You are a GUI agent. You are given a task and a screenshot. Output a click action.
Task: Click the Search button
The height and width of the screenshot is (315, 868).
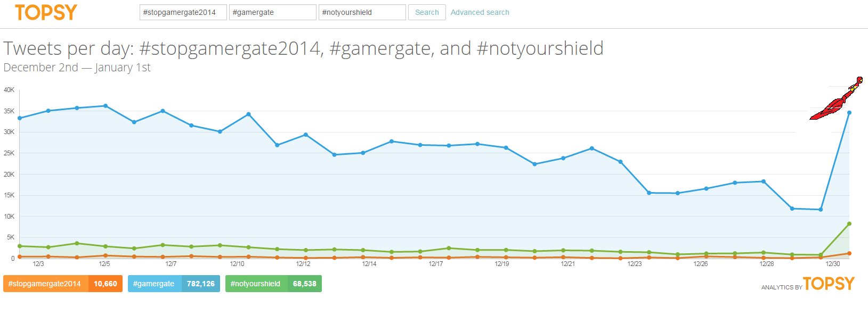[427, 12]
